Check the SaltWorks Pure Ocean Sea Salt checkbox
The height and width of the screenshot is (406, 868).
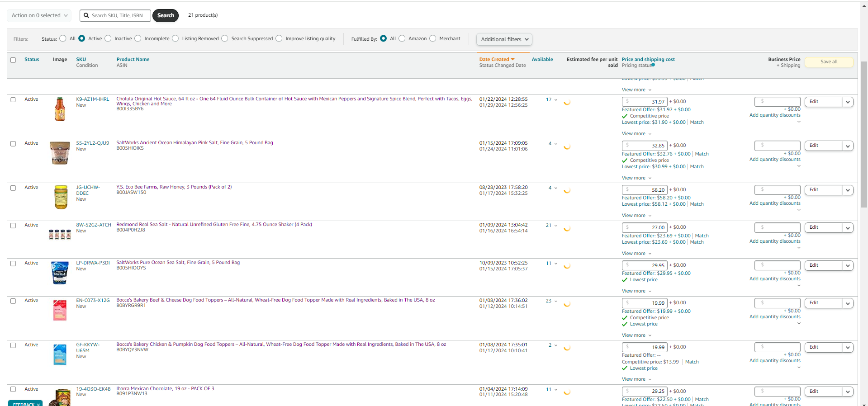tap(13, 264)
